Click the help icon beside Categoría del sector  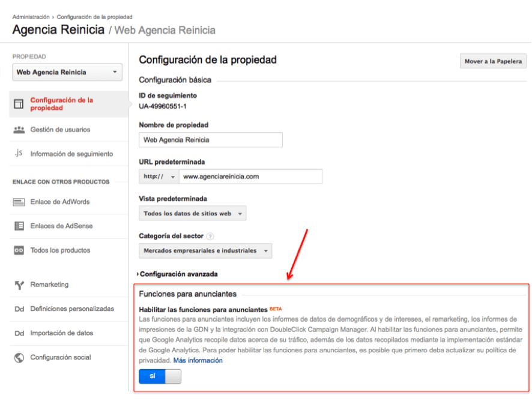click(210, 237)
